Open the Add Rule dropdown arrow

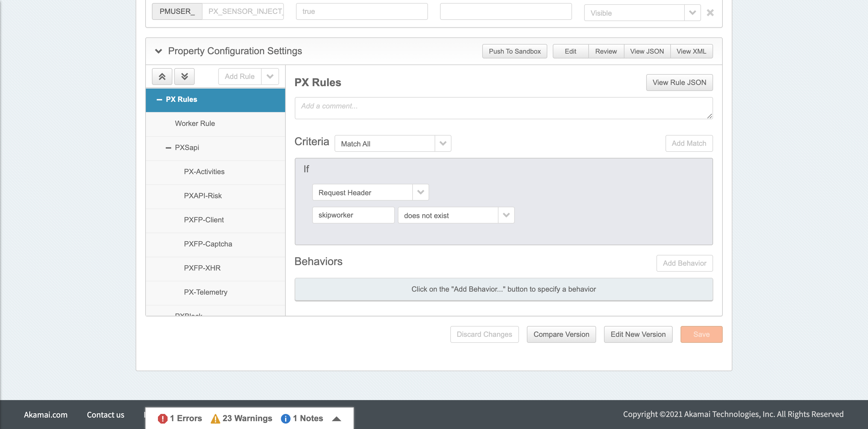coord(270,77)
